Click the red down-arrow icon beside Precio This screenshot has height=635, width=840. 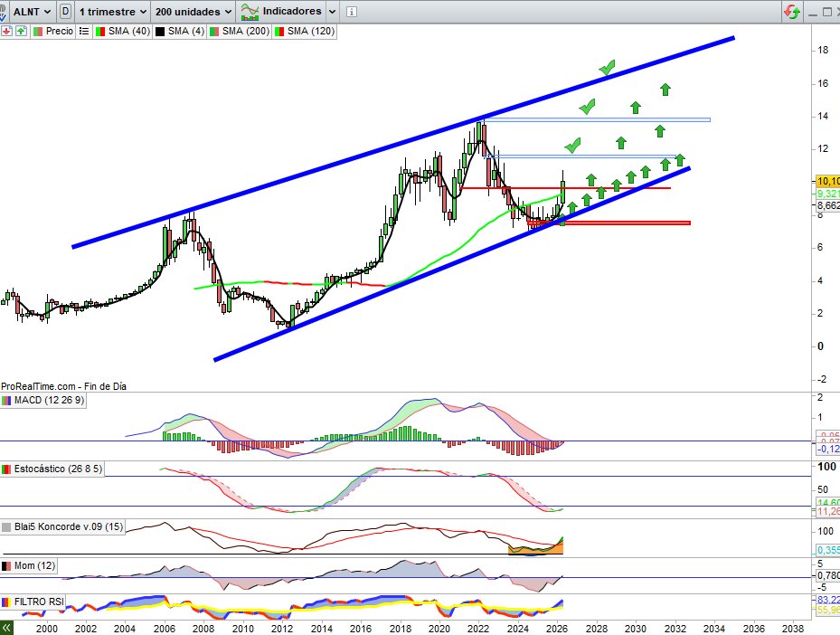pyautogui.click(x=6, y=31)
